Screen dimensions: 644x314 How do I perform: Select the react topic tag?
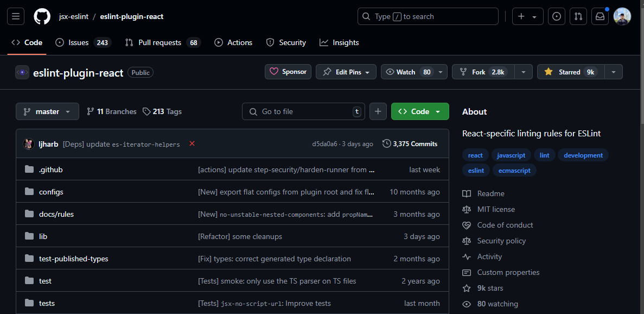coord(475,155)
